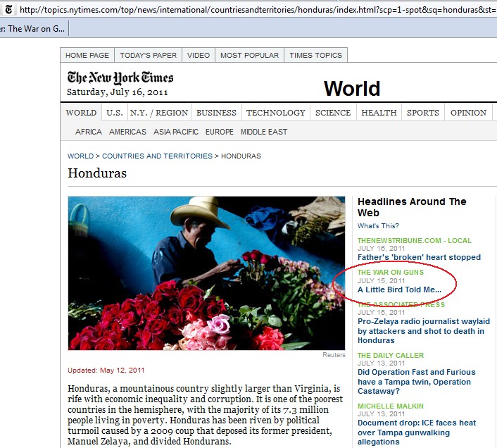Open Father's 'broken' heart stopped headline
The height and width of the screenshot is (448, 497).
(419, 257)
